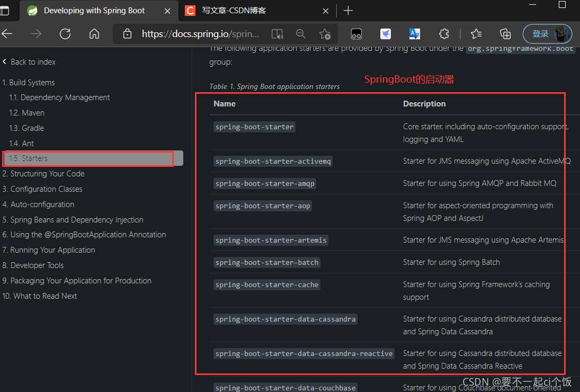The height and width of the screenshot is (392, 580).
Task: Open a new browser tab
Action: coord(348,11)
